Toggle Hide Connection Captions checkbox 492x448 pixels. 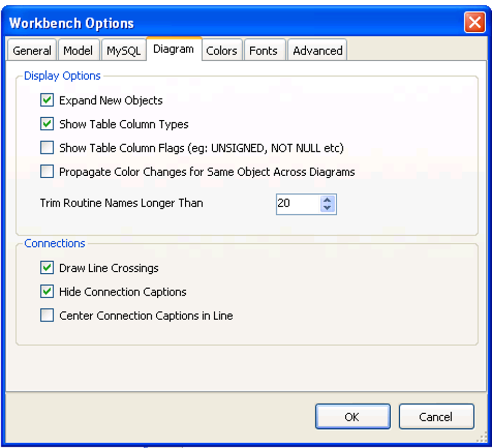[47, 291]
